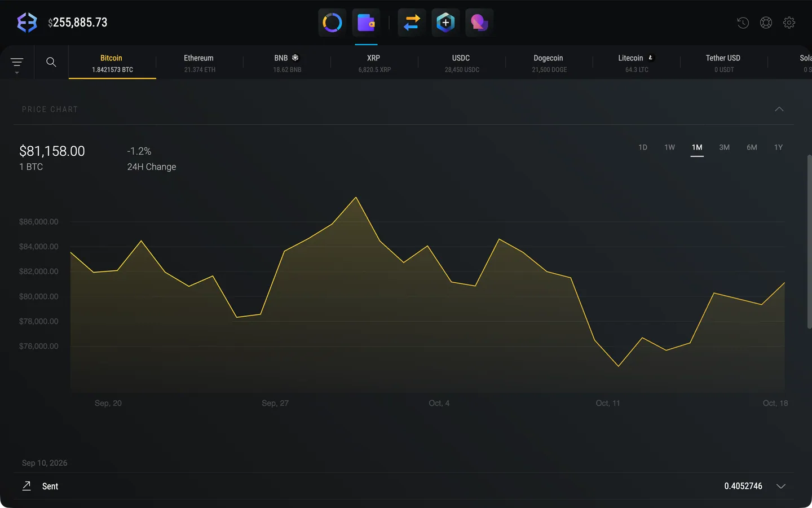Switch chart range to 1M

tap(697, 147)
